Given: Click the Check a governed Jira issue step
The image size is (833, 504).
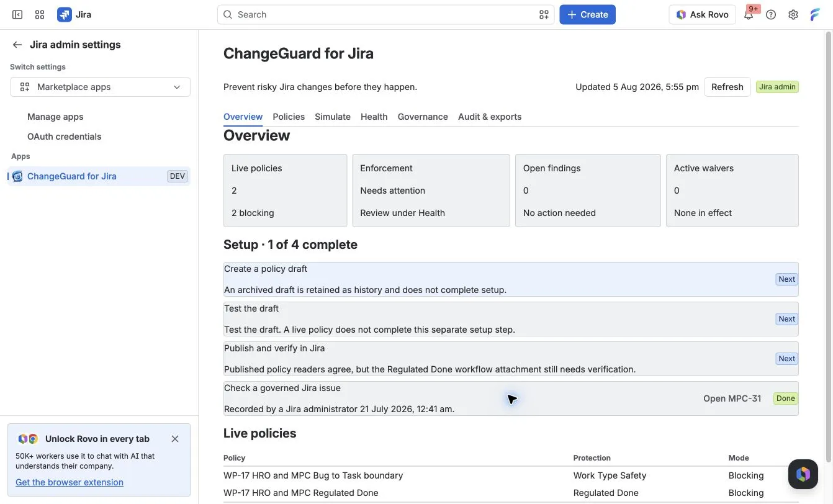Looking at the screenshot, I should coord(511,398).
